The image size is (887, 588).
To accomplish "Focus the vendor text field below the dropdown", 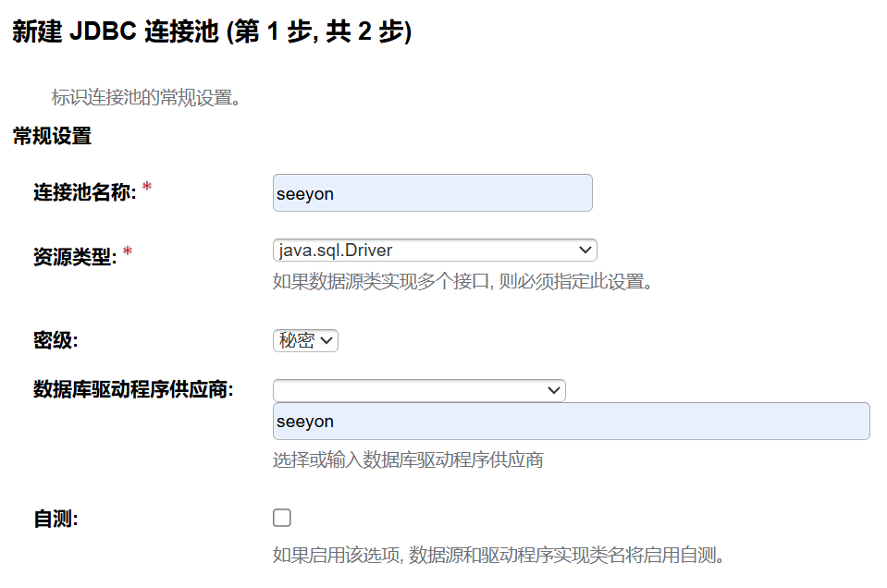I will click(571, 422).
